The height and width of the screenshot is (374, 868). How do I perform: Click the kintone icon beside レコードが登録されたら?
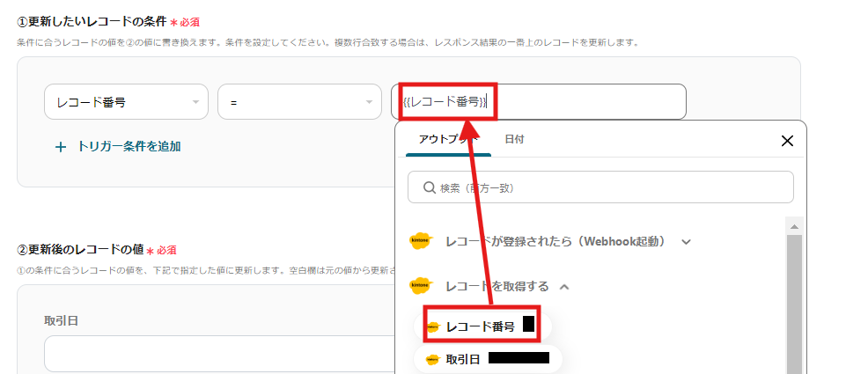pyautogui.click(x=420, y=241)
